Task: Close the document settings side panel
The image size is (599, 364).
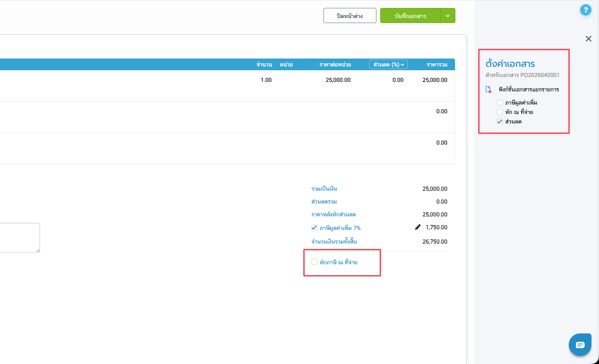Action: click(588, 39)
